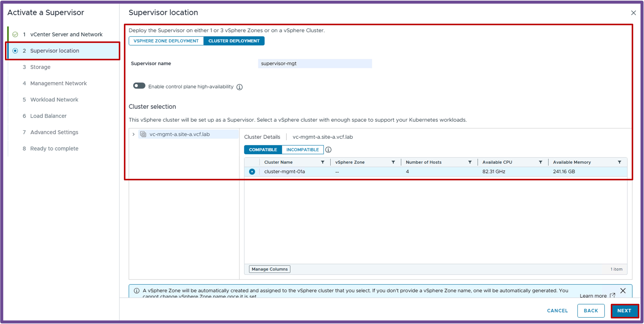Go to step 7 Advanced Settings

54,132
